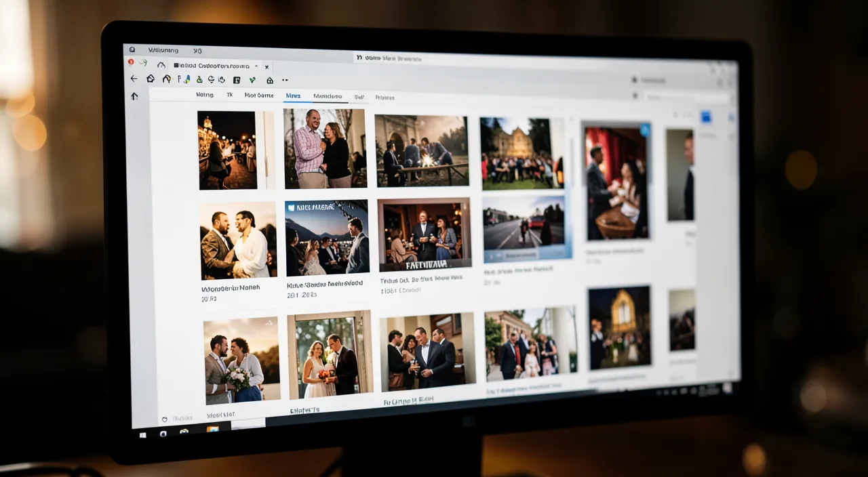Image resolution: width=868 pixels, height=477 pixels.
Task: Open the photo of a crowd on the mansion lawn
Action: 522,153
